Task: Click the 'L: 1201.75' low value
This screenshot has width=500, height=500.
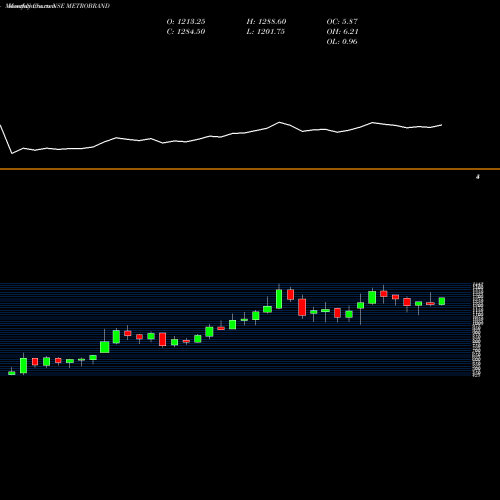Action: [x=266, y=32]
